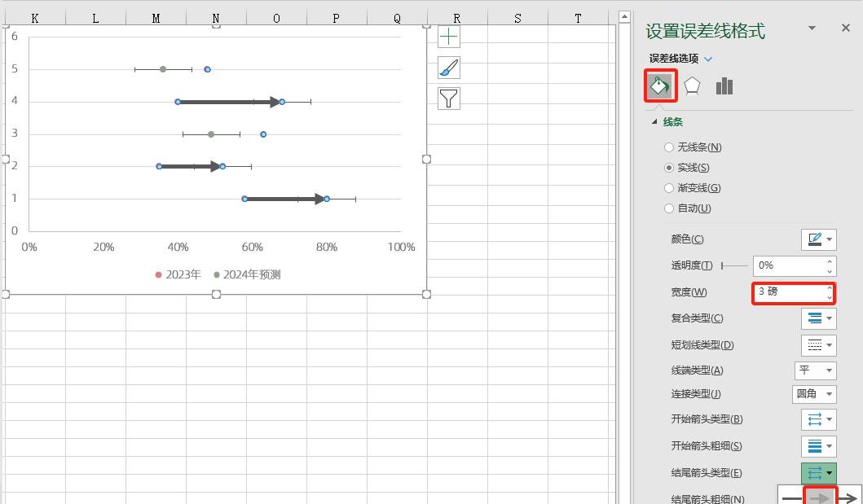Expand the 误差线选项 dropdown chevron
Image resolution: width=863 pixels, height=504 pixels.
[708, 59]
